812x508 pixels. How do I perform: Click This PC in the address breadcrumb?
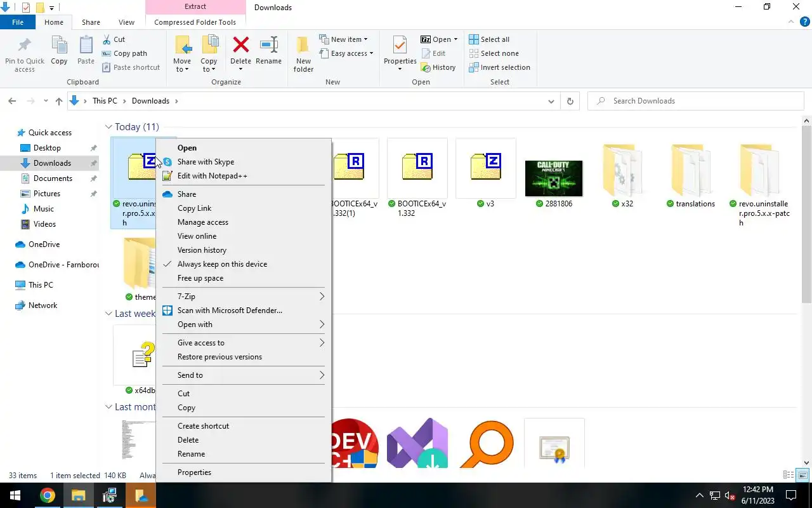105,101
